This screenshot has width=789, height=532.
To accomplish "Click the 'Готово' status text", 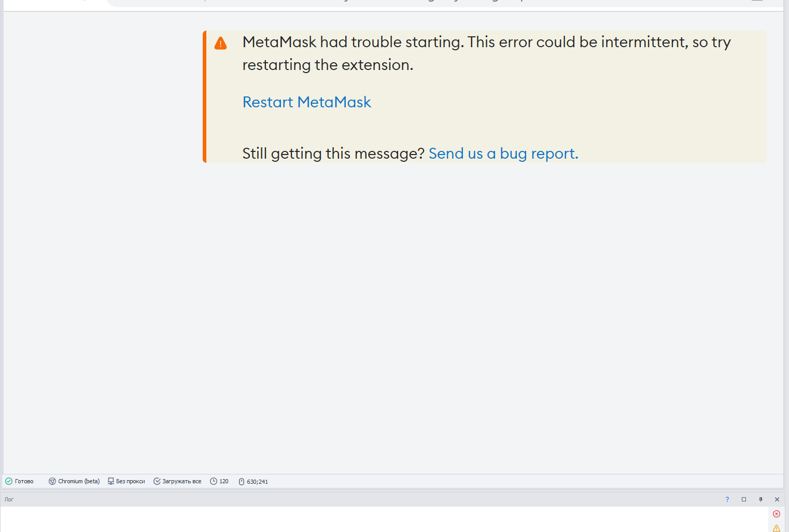I will pyautogui.click(x=24, y=481).
